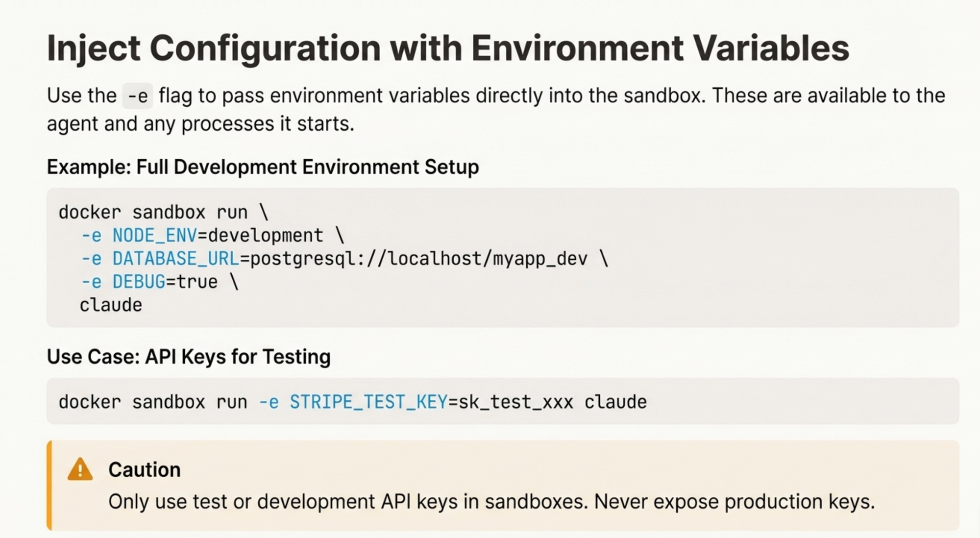Screen dimensions: 980x538
Task: Click the inline -e flag in intro paragraph
Action: (x=138, y=96)
